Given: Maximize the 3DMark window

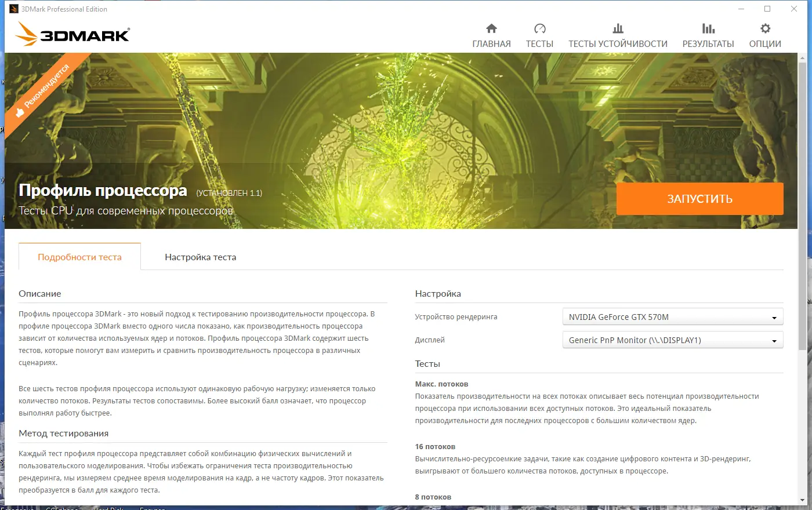Looking at the screenshot, I should (x=767, y=9).
